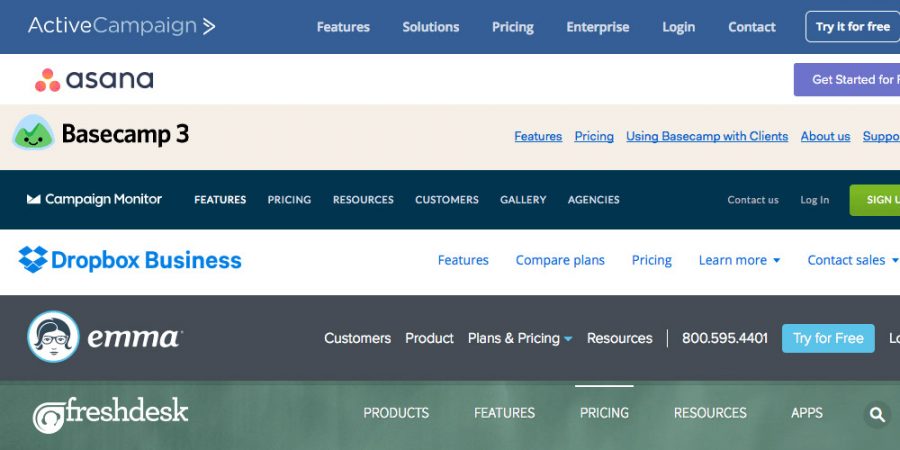Open Using Basecamp with Clients link

click(x=707, y=137)
